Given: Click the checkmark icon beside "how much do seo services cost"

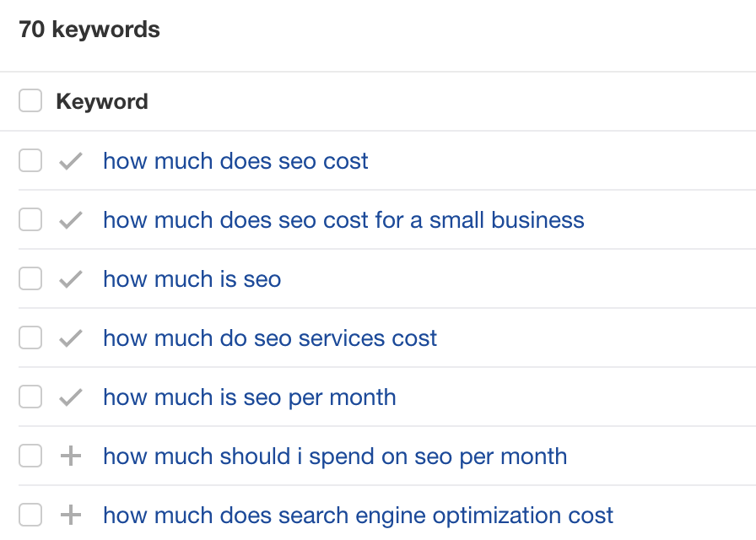Looking at the screenshot, I should point(71,337).
